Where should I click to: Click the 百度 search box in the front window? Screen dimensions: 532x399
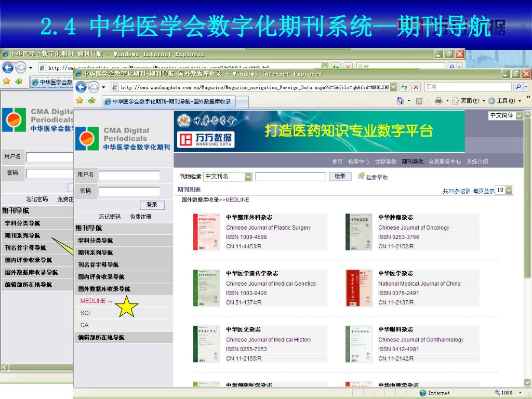coord(468,87)
